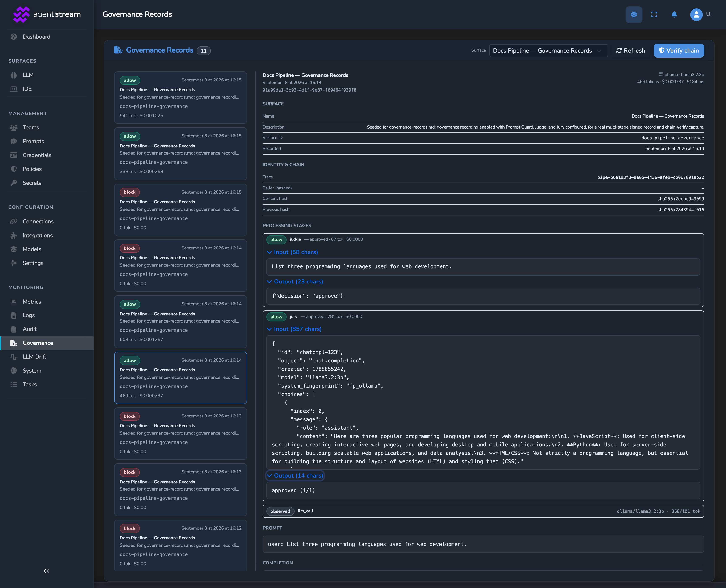Image resolution: width=726 pixels, height=588 pixels.
Task: Expand the observed llm_call stage row
Action: click(483, 511)
